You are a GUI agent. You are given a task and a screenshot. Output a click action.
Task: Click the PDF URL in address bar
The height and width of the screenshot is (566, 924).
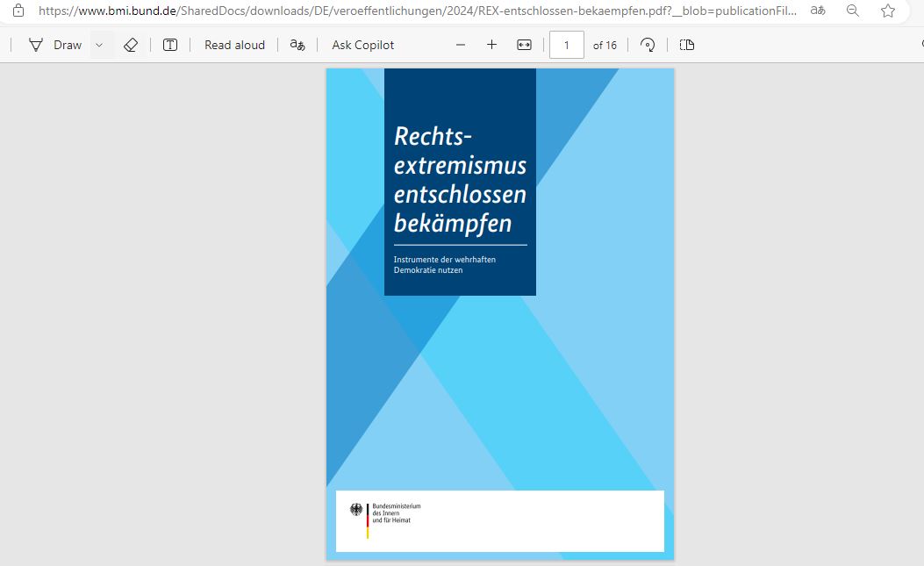(x=417, y=11)
